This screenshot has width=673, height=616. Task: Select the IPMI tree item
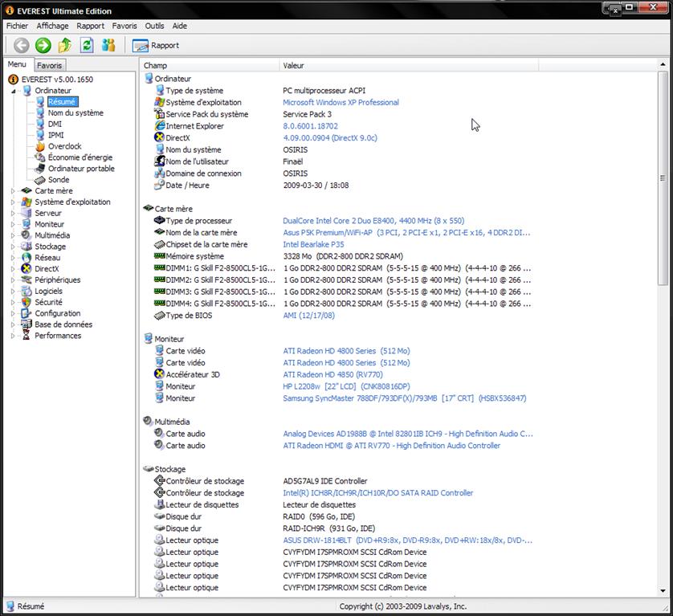click(55, 135)
